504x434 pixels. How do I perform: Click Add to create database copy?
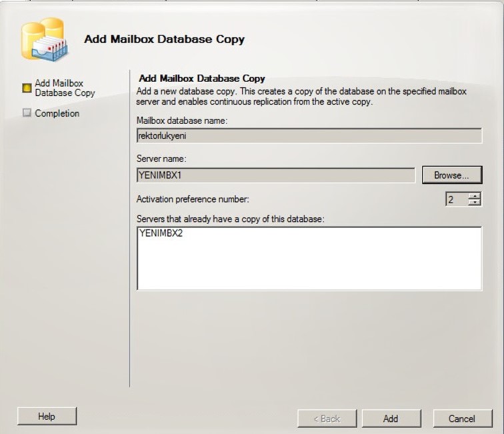[391, 419]
